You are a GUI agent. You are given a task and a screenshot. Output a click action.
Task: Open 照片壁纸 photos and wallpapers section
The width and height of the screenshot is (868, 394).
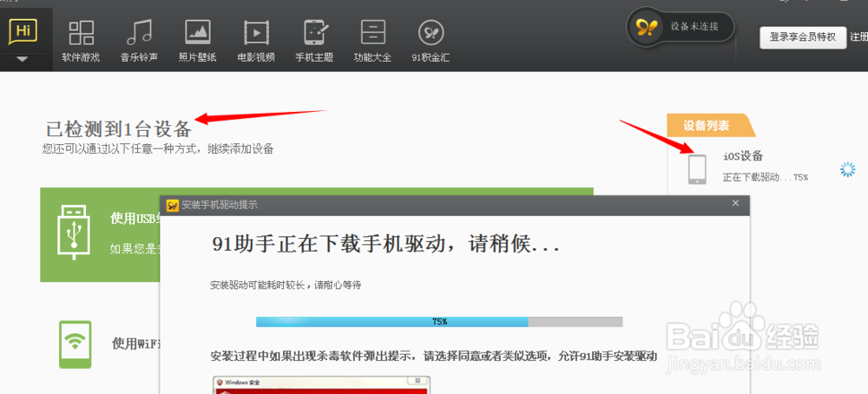tap(198, 42)
